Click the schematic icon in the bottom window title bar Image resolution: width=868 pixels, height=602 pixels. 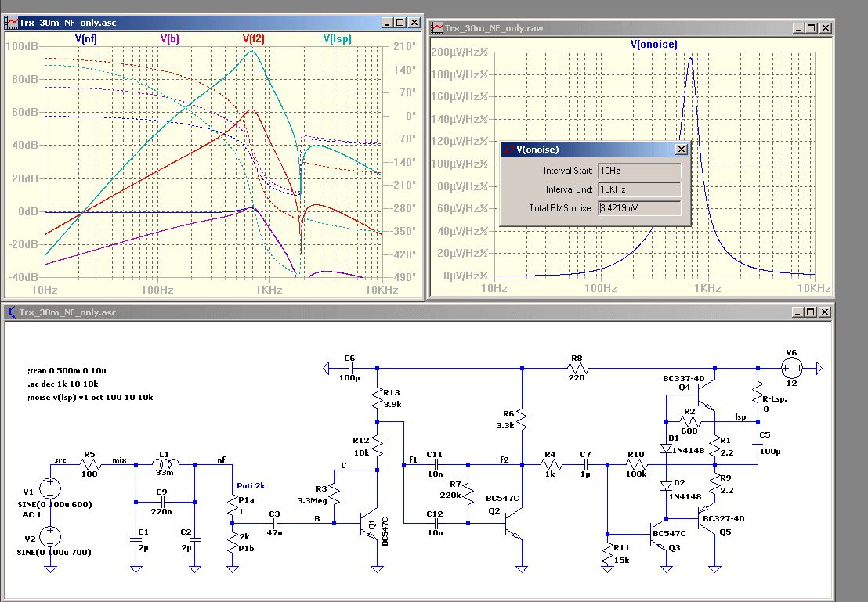[x=11, y=312]
